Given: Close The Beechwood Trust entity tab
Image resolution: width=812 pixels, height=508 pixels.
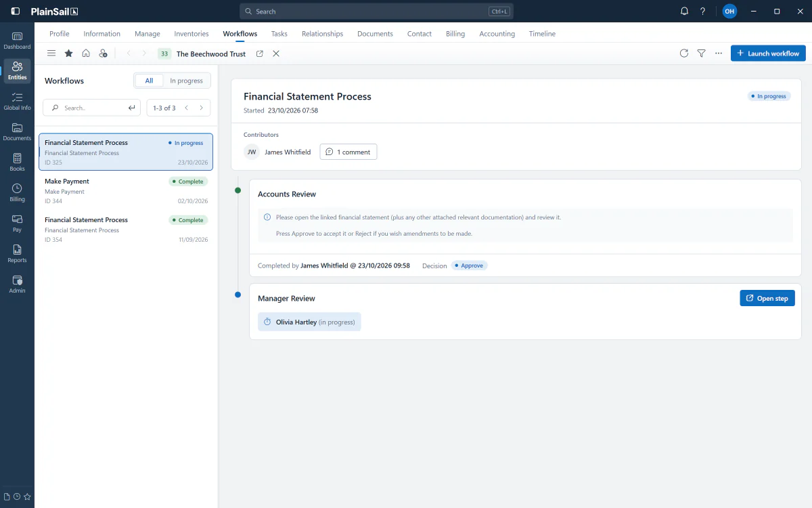Looking at the screenshot, I should click(276, 54).
